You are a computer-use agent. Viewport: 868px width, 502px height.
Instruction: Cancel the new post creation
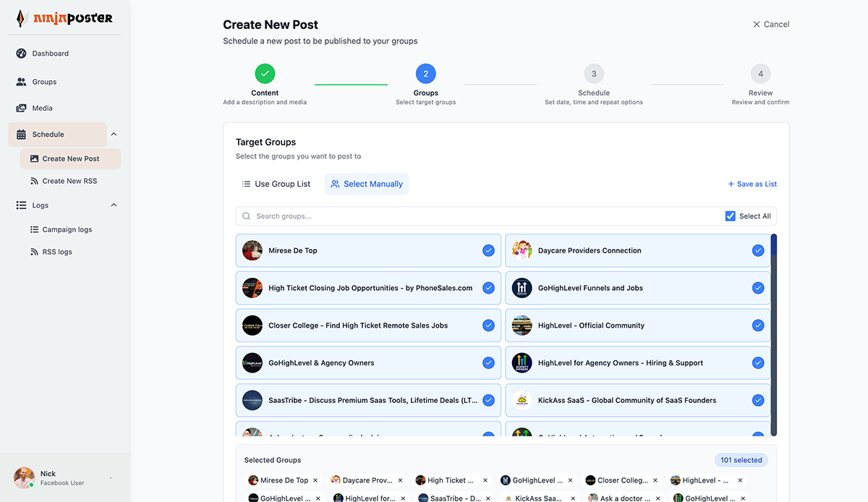[x=771, y=24]
